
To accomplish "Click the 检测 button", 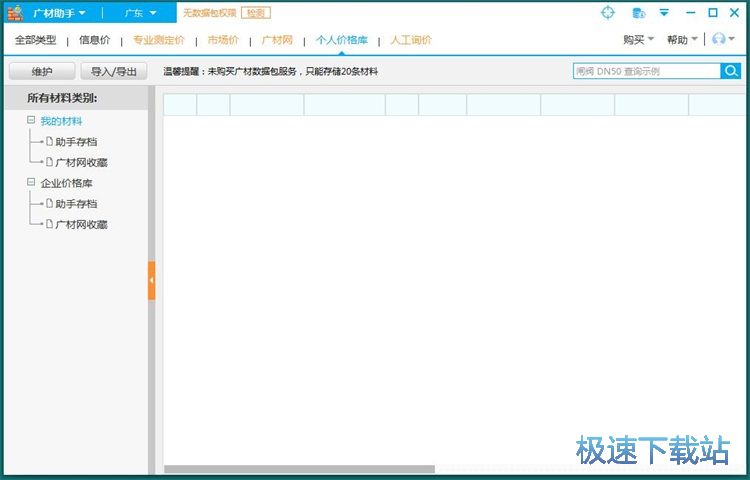I will click(x=256, y=13).
